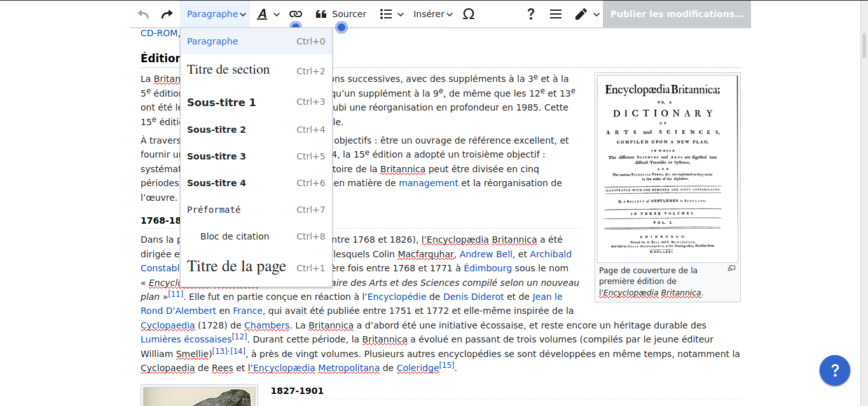Open the text style (A) menu
Viewport: 868px width, 406px height.
coord(267,14)
